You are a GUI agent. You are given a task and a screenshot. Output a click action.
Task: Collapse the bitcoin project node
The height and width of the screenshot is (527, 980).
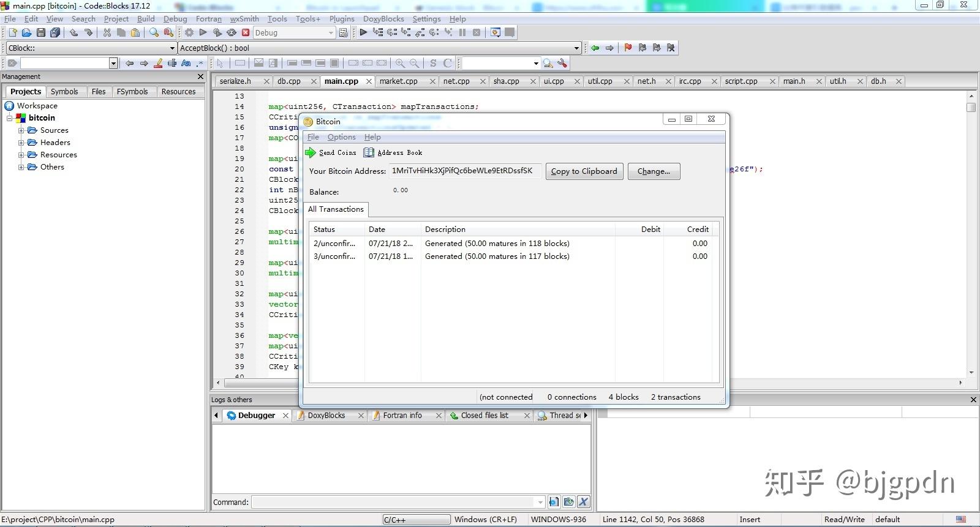click(9, 118)
